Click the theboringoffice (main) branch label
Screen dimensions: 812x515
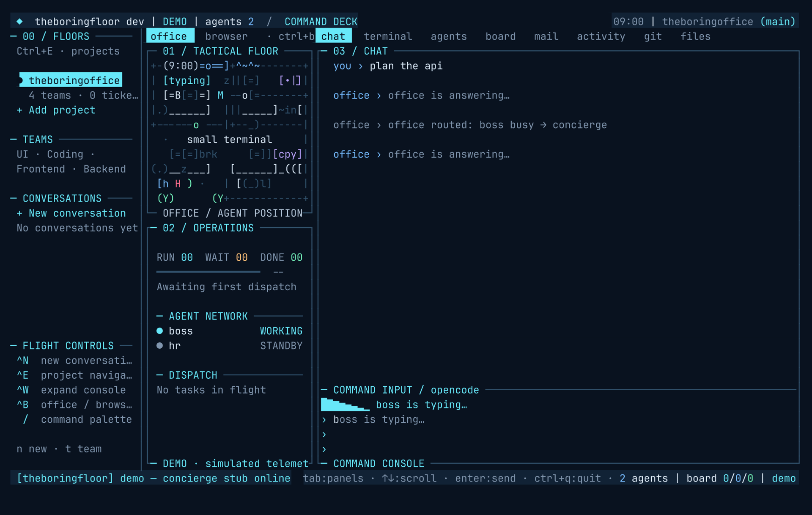pos(729,21)
